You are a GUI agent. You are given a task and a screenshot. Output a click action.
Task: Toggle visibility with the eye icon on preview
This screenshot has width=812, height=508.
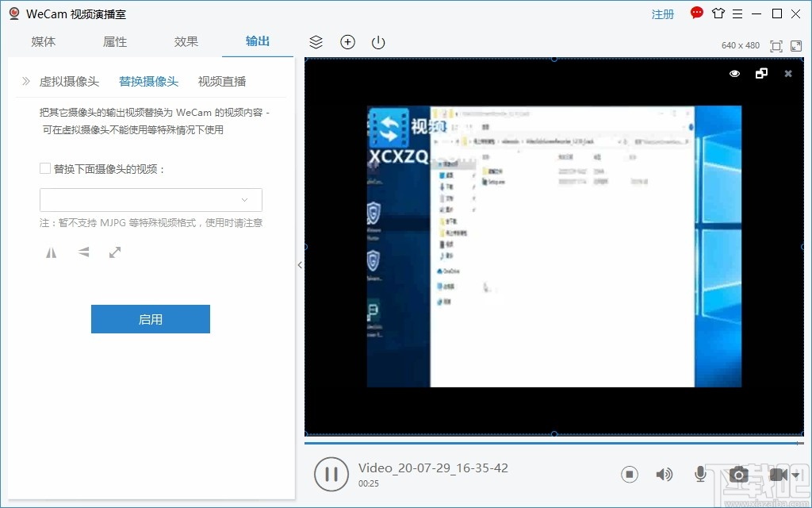coord(733,73)
